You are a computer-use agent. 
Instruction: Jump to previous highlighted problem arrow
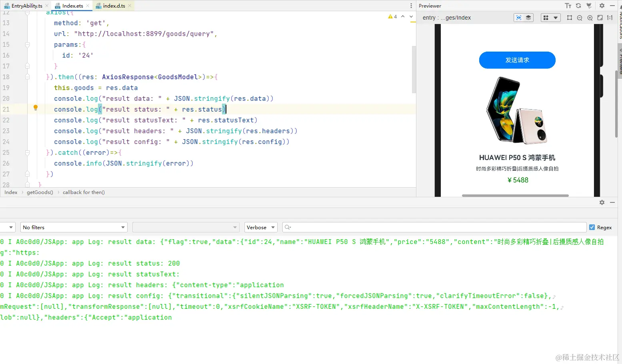pyautogui.click(x=403, y=16)
